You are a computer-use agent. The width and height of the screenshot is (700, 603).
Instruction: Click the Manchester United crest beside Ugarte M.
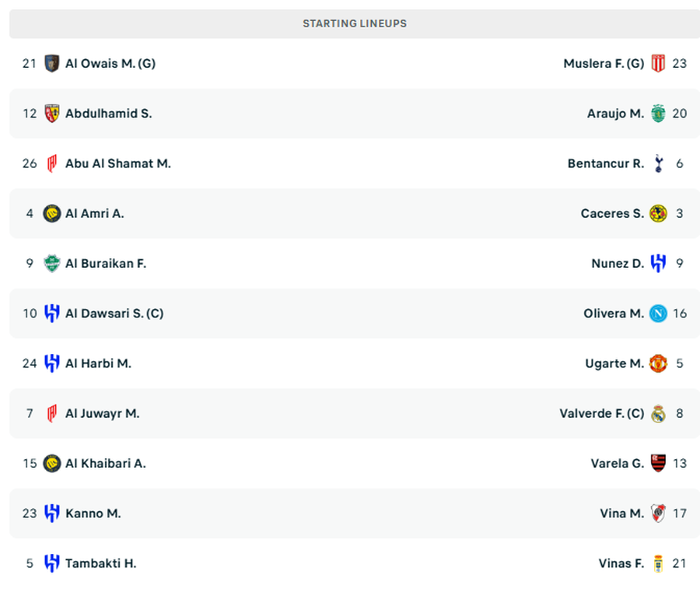659,363
